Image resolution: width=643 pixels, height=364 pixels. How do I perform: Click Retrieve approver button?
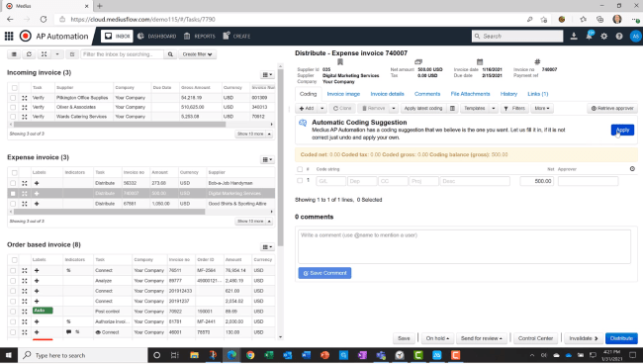coord(612,108)
